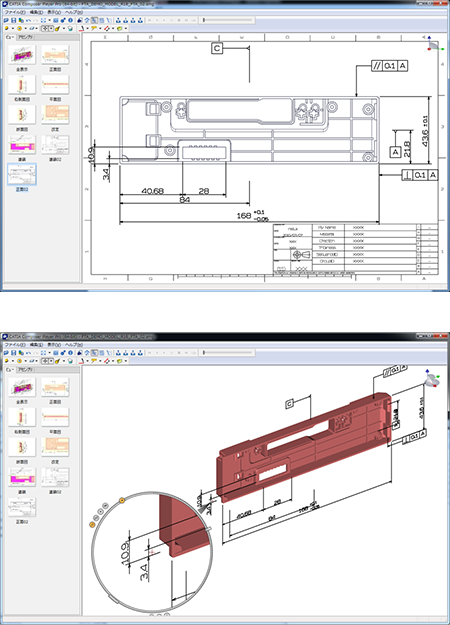Click the Zoom fit all icon in upper window
This screenshot has height=625, width=450.
point(43,20)
